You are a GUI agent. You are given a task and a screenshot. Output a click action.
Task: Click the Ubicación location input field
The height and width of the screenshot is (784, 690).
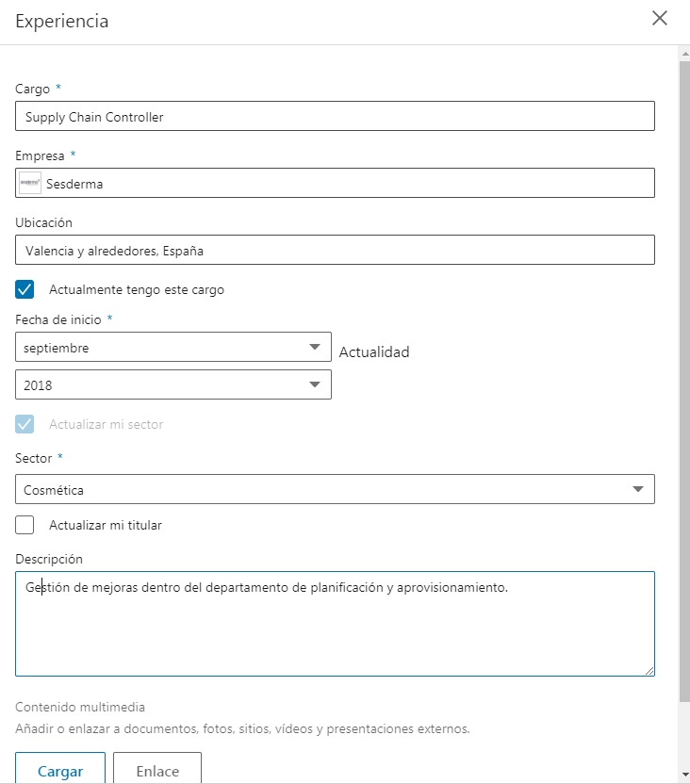tap(335, 251)
